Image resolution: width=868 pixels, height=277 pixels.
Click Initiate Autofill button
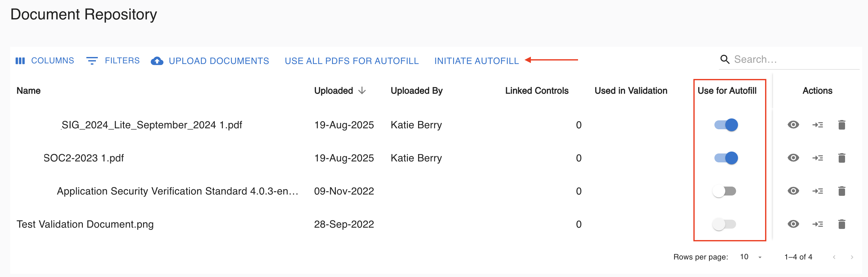(x=476, y=60)
